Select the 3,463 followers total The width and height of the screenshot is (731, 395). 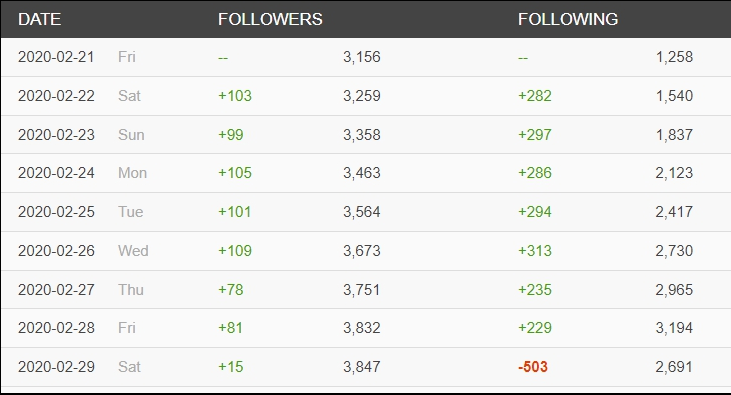pos(362,173)
